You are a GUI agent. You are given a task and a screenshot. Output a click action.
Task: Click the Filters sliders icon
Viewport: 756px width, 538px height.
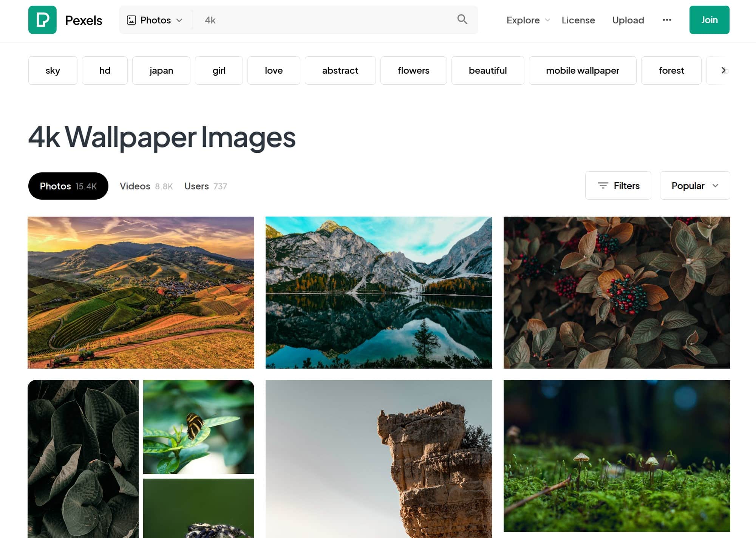tap(603, 186)
